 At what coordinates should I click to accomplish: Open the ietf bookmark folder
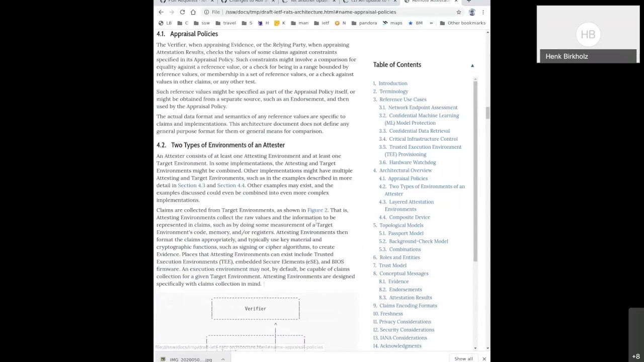[321, 23]
